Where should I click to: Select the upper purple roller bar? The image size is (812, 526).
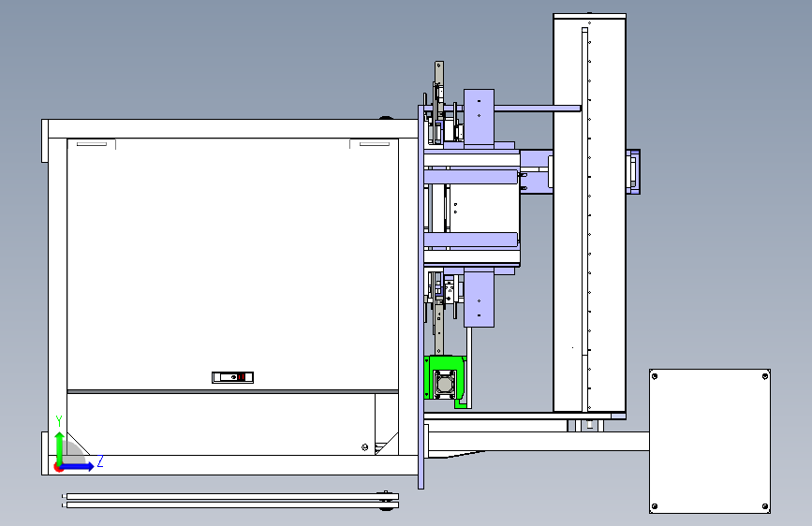(x=470, y=177)
